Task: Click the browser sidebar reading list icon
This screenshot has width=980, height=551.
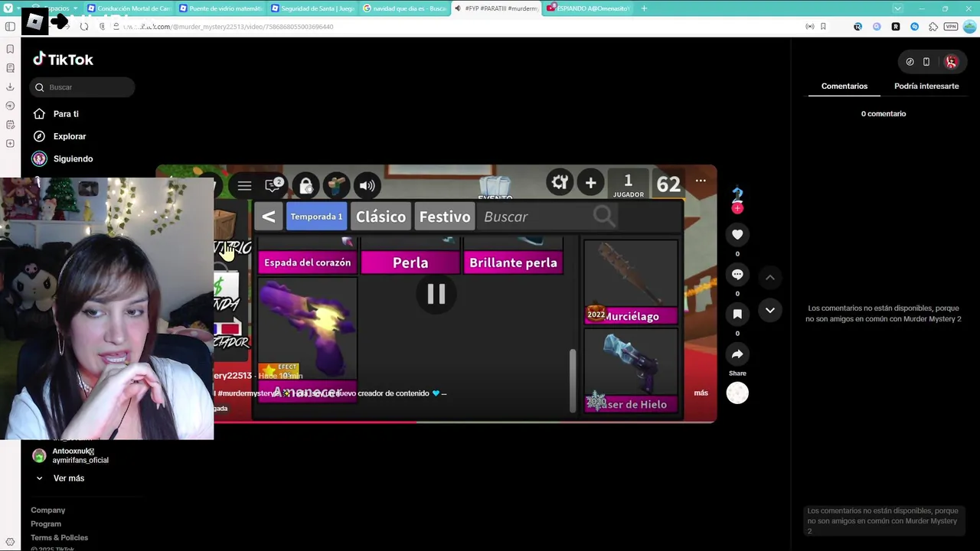Action: (x=10, y=68)
